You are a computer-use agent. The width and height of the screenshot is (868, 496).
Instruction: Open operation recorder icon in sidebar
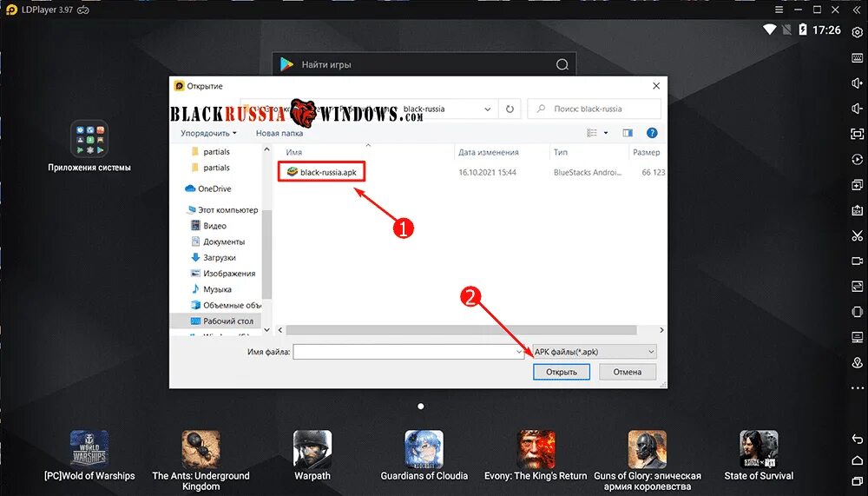pyautogui.click(x=857, y=160)
